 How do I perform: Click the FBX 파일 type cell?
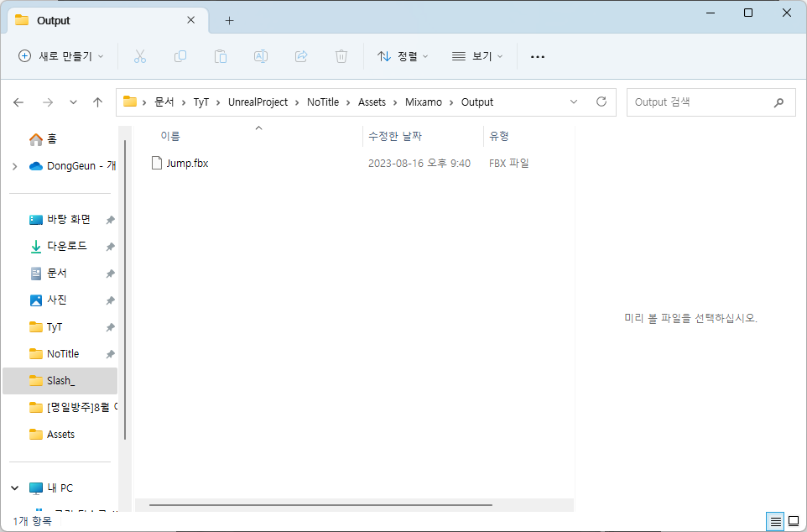click(x=509, y=164)
